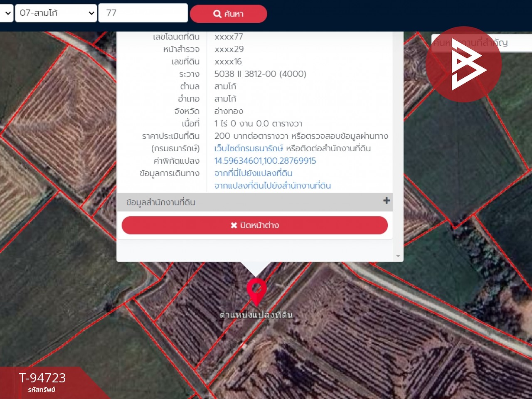Select the survey page value xxxx29

229,49
